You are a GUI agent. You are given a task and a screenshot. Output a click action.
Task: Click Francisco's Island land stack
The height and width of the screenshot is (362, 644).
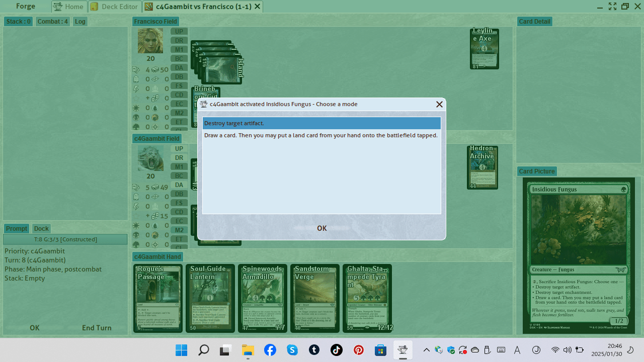[217, 62]
